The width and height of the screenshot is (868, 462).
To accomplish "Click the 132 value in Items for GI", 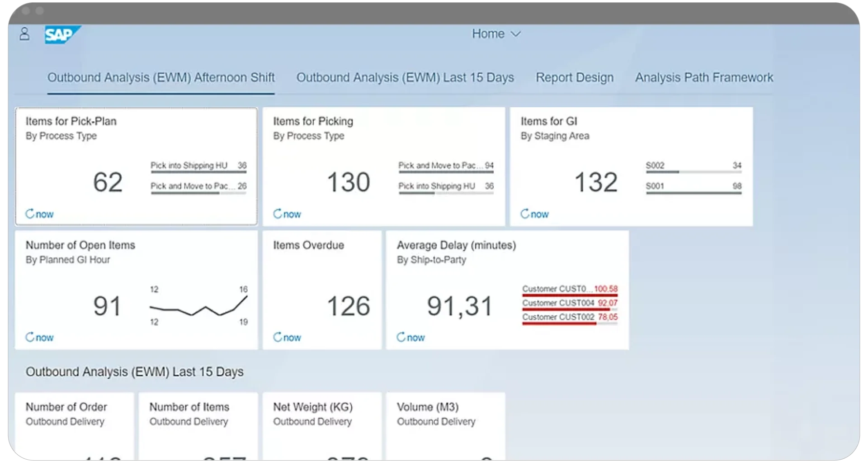I will tap(596, 182).
